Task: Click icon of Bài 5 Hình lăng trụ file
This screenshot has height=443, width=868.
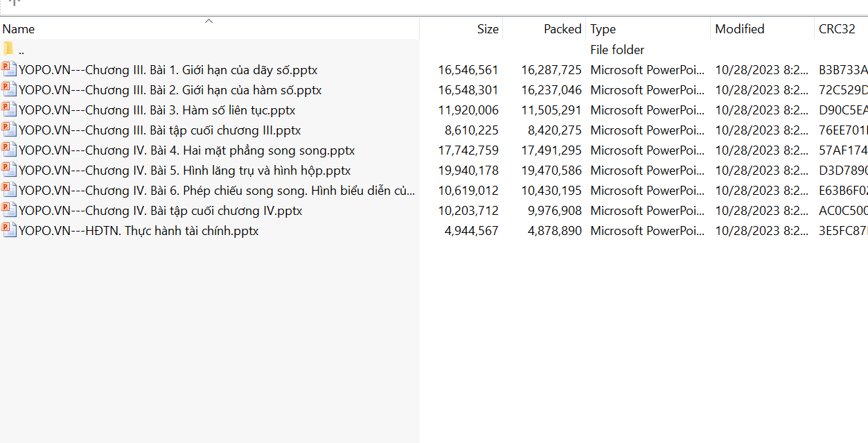Action: [9, 170]
